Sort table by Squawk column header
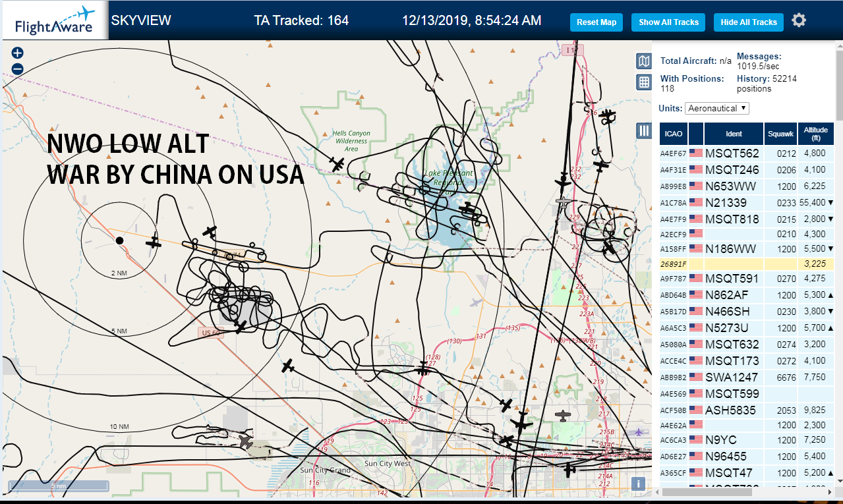 tap(780, 134)
